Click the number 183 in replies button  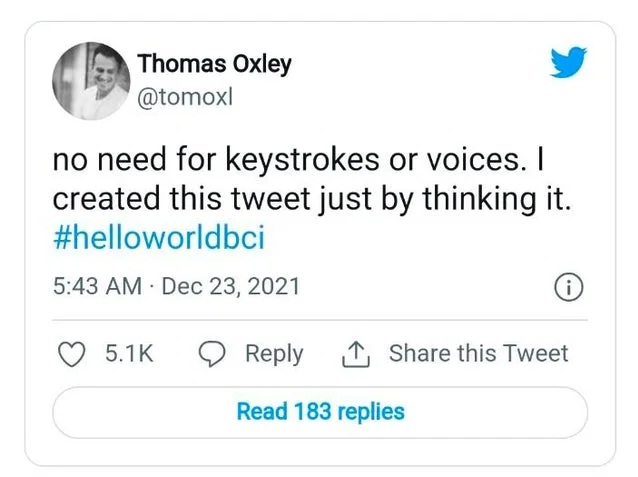click(310, 411)
